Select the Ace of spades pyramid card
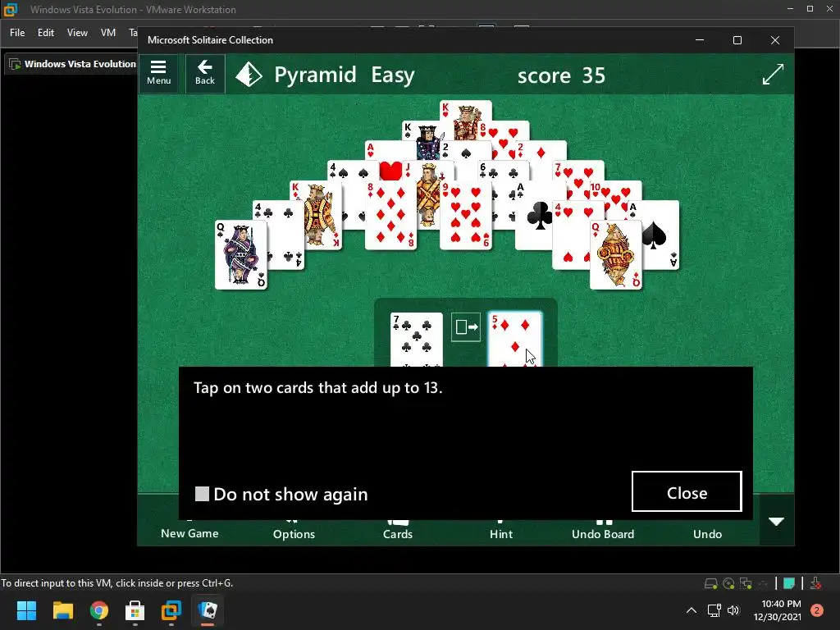The image size is (840, 630). point(660,235)
